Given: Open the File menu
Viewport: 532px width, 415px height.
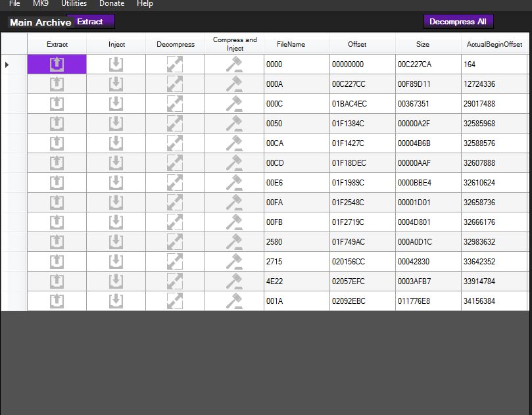Looking at the screenshot, I should click(14, 3).
